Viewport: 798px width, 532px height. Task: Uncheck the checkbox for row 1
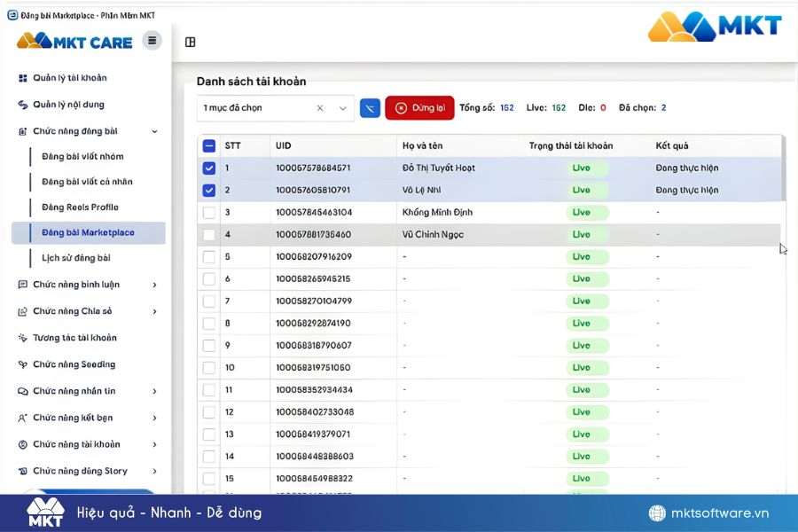click(x=208, y=168)
